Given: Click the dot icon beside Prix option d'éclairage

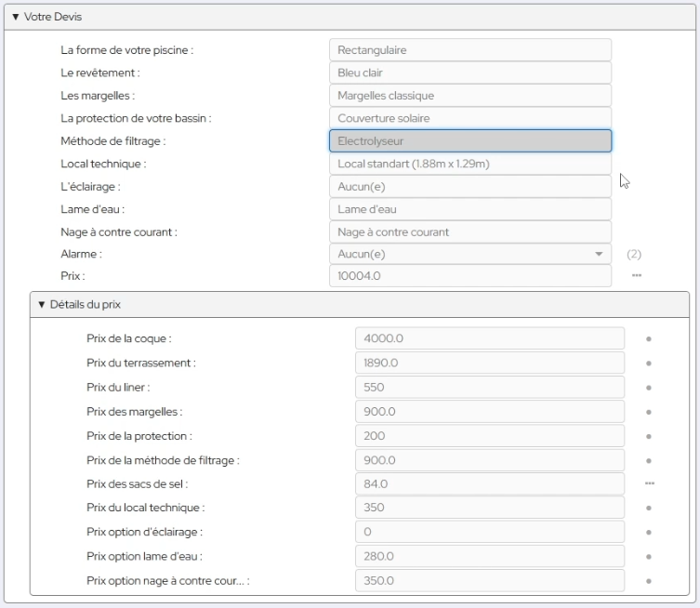Looking at the screenshot, I should pos(649,533).
